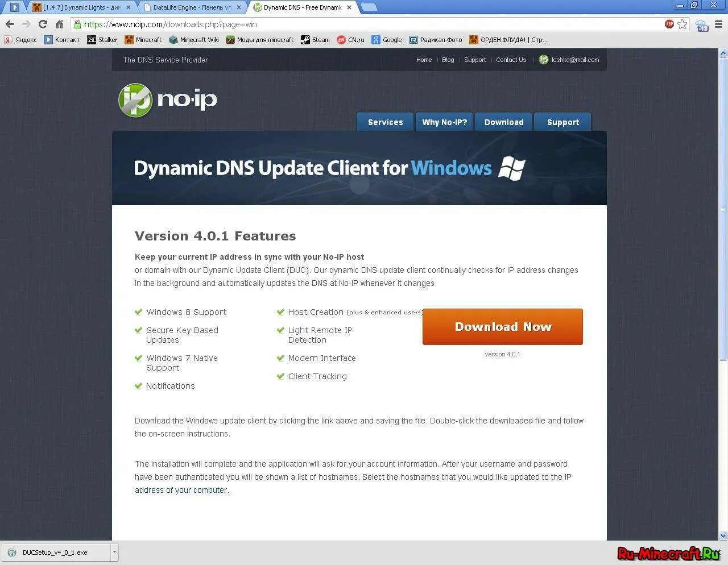Open the Minecraft bookmark
This screenshot has height=565, width=728.
tap(143, 40)
